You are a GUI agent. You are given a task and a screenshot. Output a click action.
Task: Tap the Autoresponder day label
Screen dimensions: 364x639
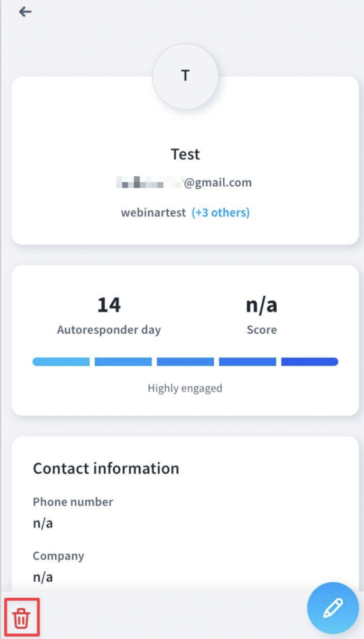tap(109, 329)
